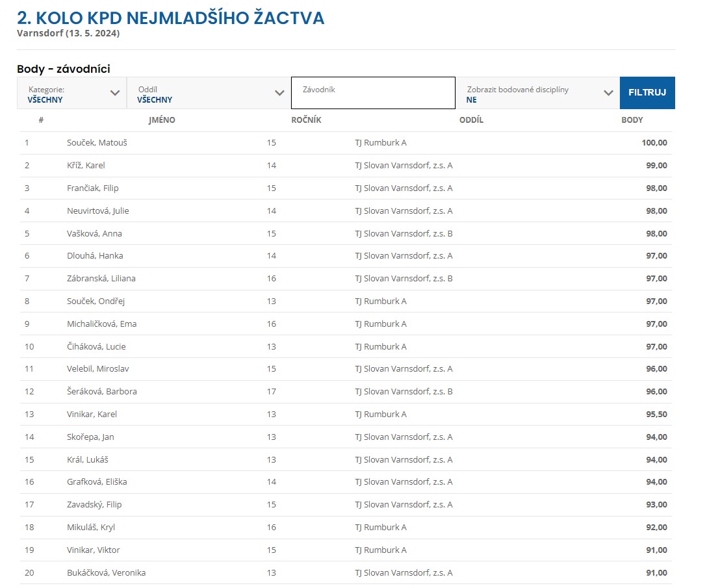Select competitor Skořepa, Jan

point(90,437)
